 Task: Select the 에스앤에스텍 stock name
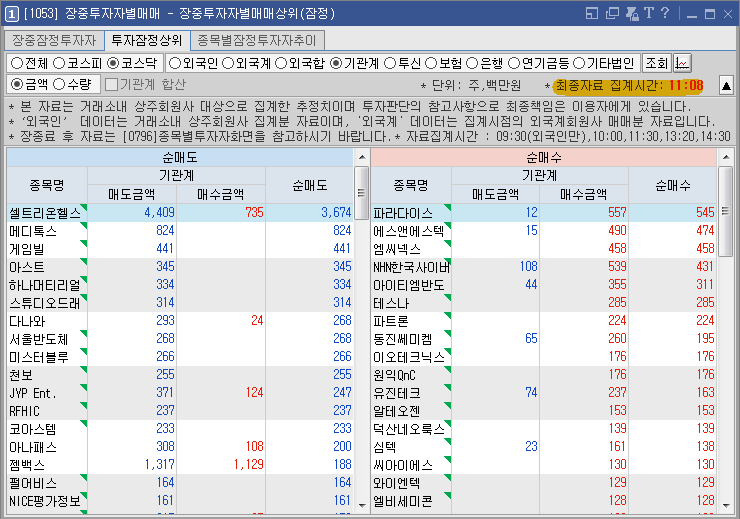[408, 231]
